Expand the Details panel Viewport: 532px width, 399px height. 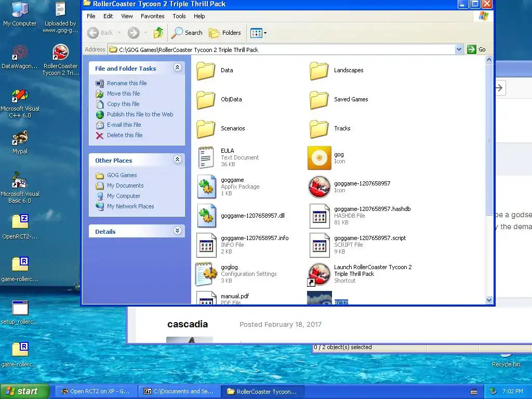pyautogui.click(x=178, y=231)
